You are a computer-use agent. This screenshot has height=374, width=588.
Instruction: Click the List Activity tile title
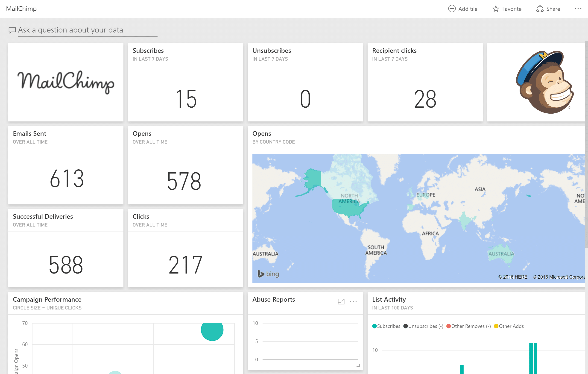pyautogui.click(x=389, y=300)
